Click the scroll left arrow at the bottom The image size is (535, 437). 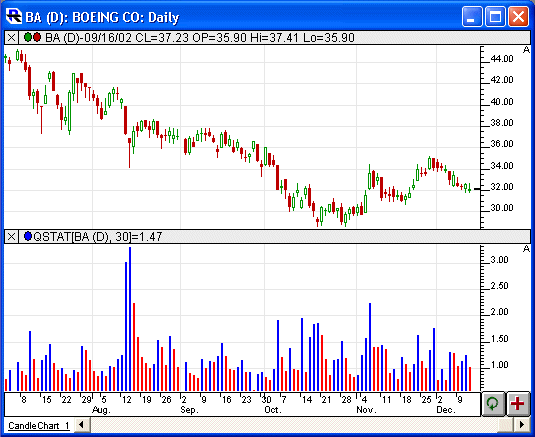pos(82,425)
